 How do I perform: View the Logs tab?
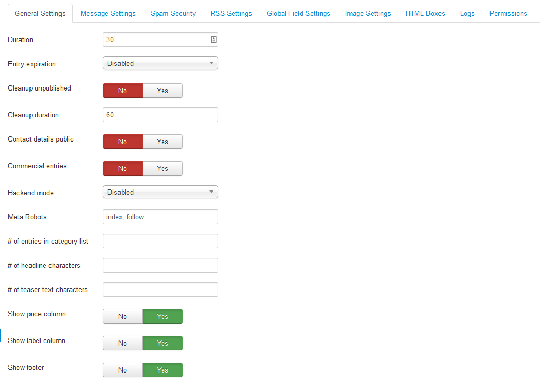pyautogui.click(x=467, y=13)
